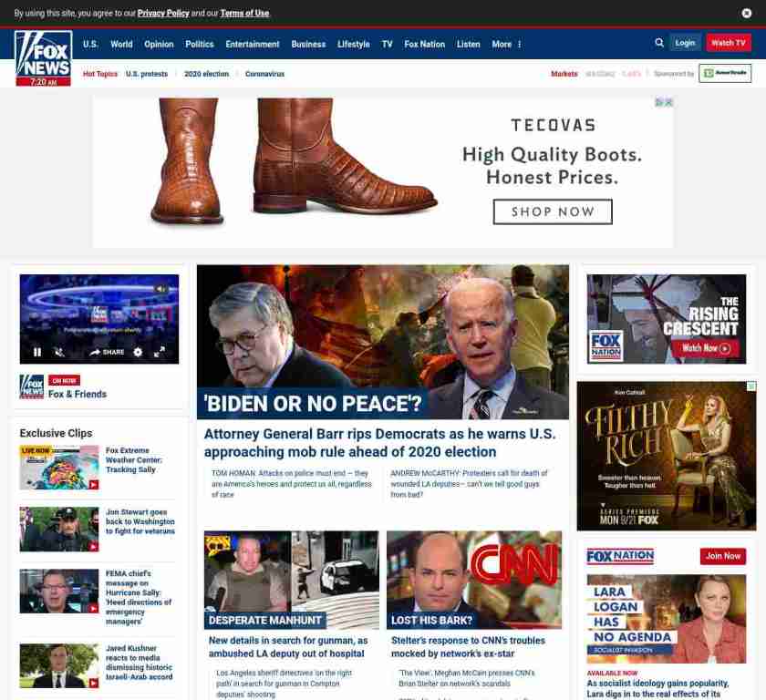This screenshot has width=766, height=700.
Task: Open the search magnifier icon
Action: [x=659, y=43]
